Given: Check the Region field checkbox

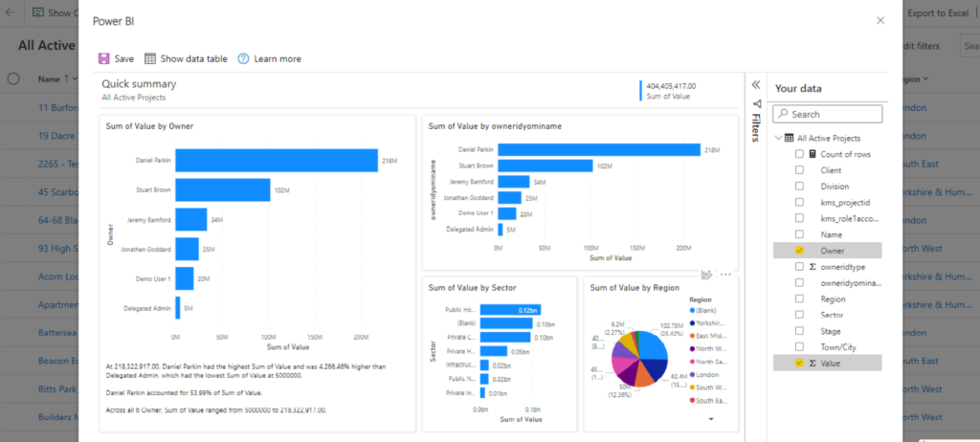Looking at the screenshot, I should coord(799,298).
